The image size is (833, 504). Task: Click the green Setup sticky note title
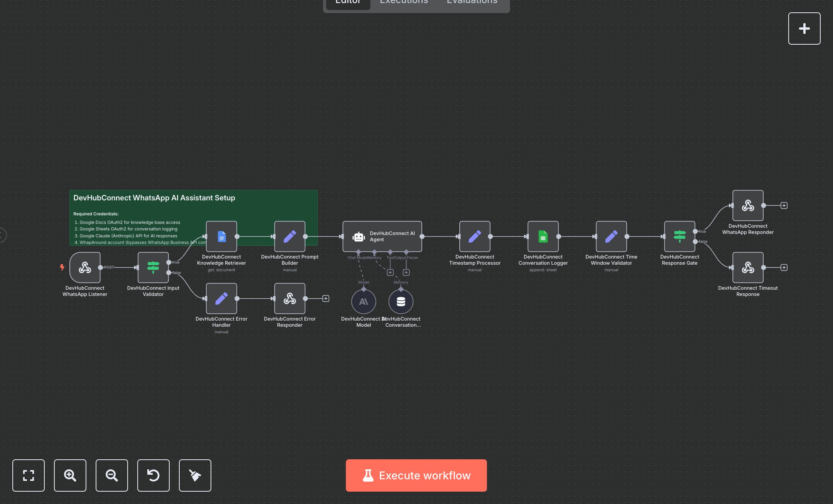point(154,198)
